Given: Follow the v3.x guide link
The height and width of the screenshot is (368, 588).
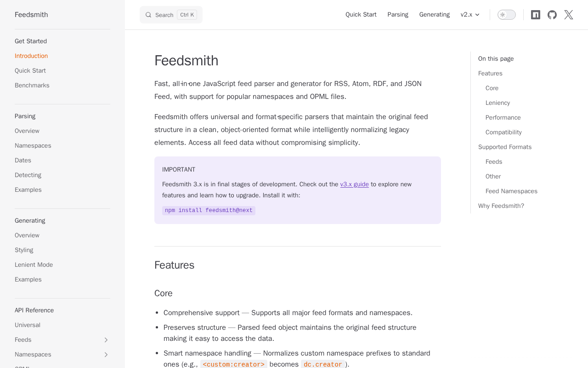Looking at the screenshot, I should pos(354,184).
